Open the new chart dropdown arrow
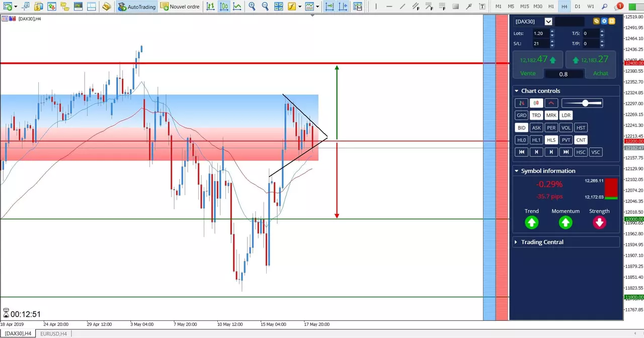The image size is (644, 338). tap(16, 7)
